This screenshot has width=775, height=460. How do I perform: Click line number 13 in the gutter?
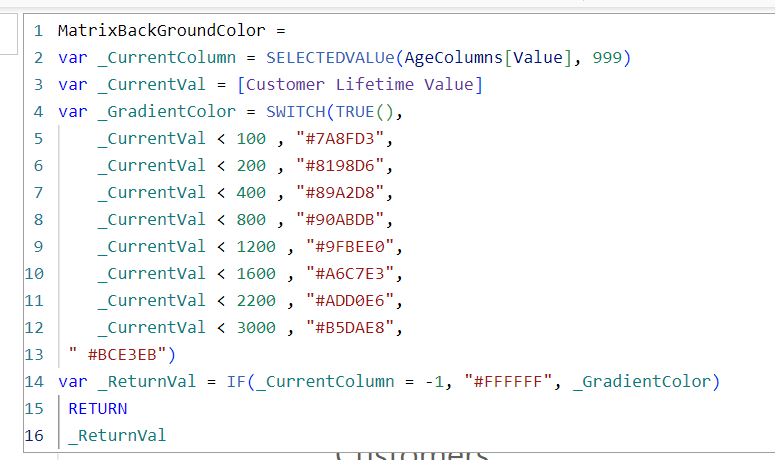[x=34, y=354]
